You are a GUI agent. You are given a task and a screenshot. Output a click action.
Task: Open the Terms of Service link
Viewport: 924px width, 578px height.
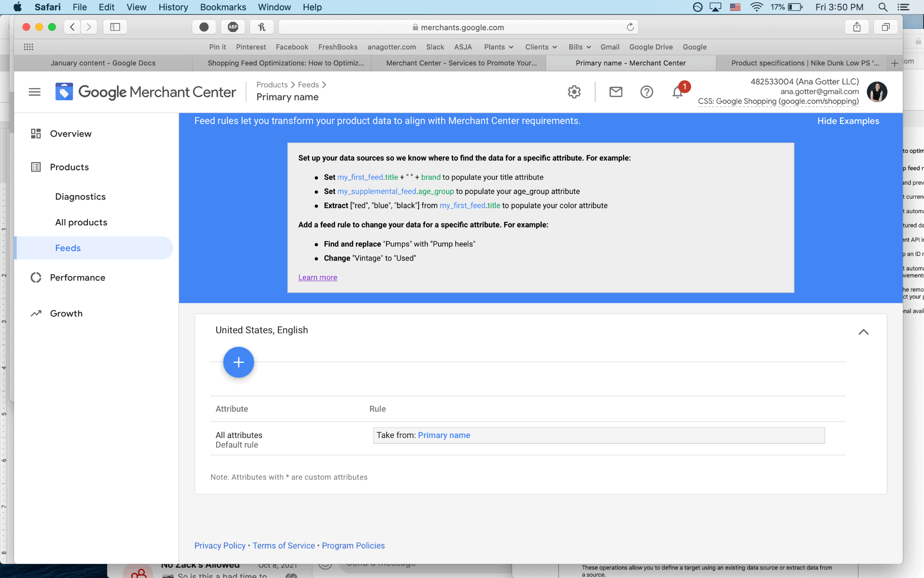284,545
